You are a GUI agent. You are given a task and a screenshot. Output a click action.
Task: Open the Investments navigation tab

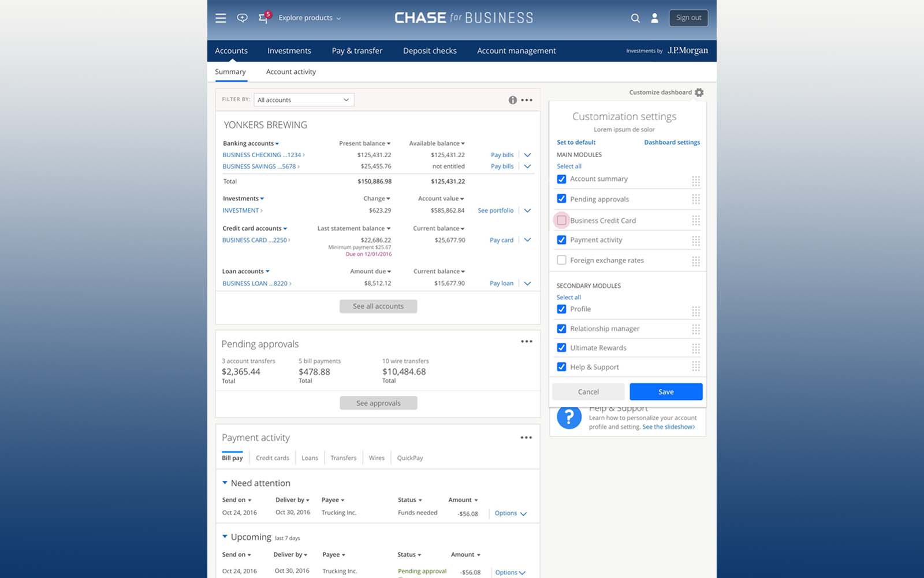289,51
